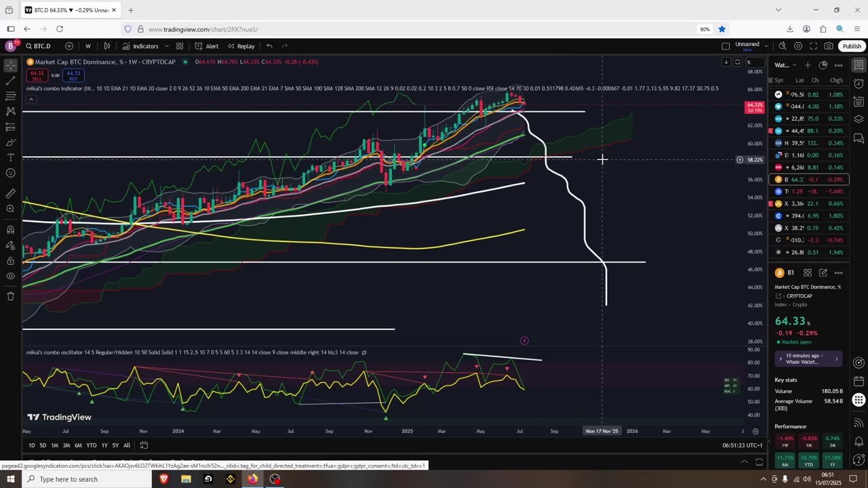Open the Unnamed layout name

[x=747, y=45]
